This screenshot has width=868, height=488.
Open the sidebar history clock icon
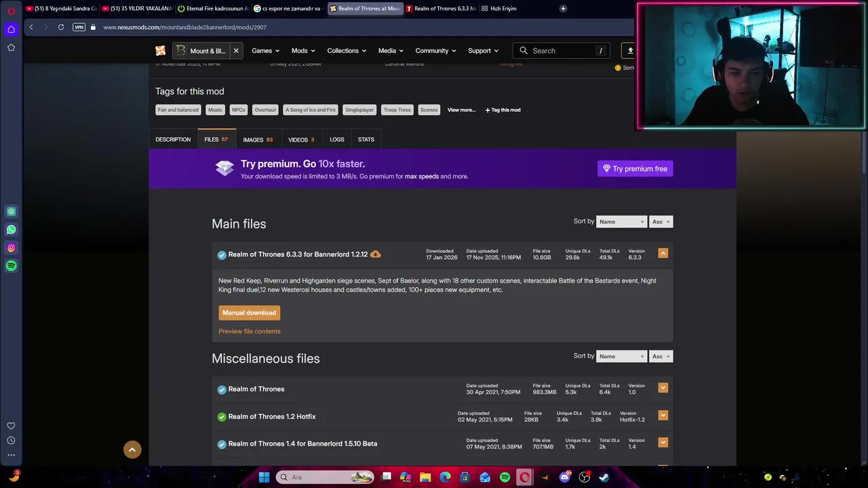point(11,441)
